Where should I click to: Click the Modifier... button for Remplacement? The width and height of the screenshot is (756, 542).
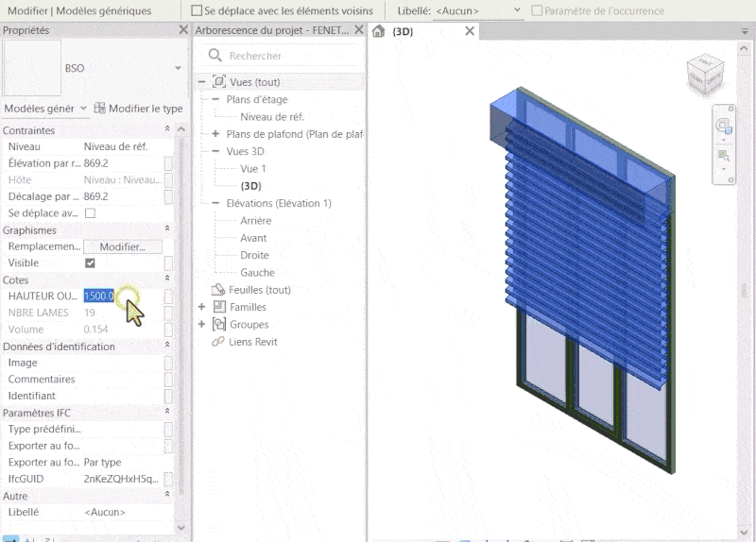pos(123,246)
